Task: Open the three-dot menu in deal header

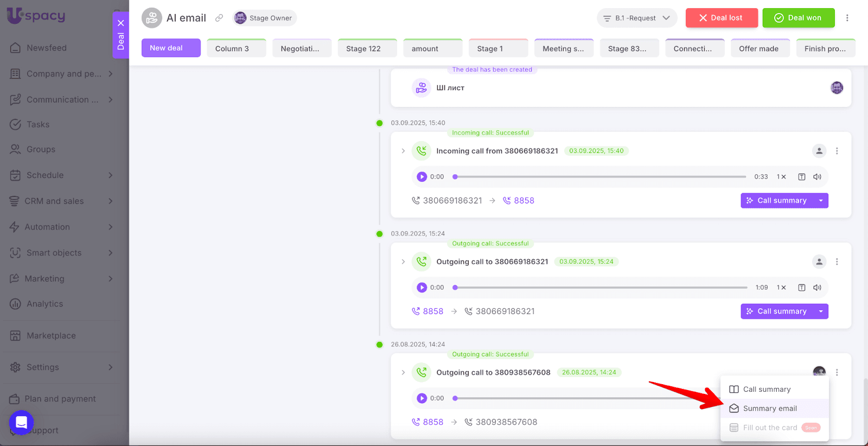Action: pyautogui.click(x=847, y=18)
